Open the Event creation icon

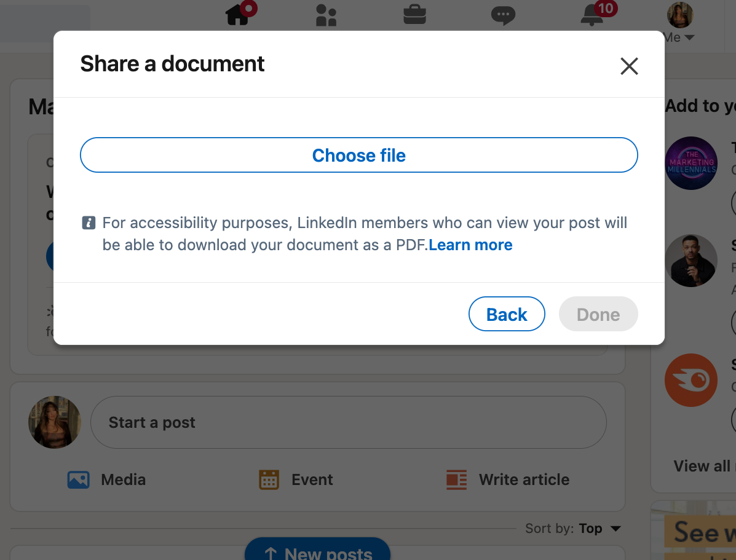point(269,479)
